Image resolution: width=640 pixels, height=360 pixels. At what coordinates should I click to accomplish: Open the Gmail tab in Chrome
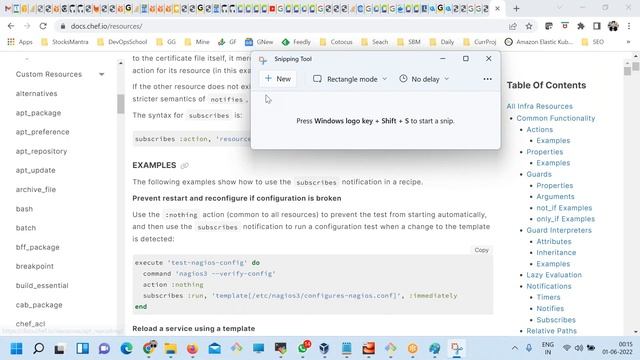(8, 8)
